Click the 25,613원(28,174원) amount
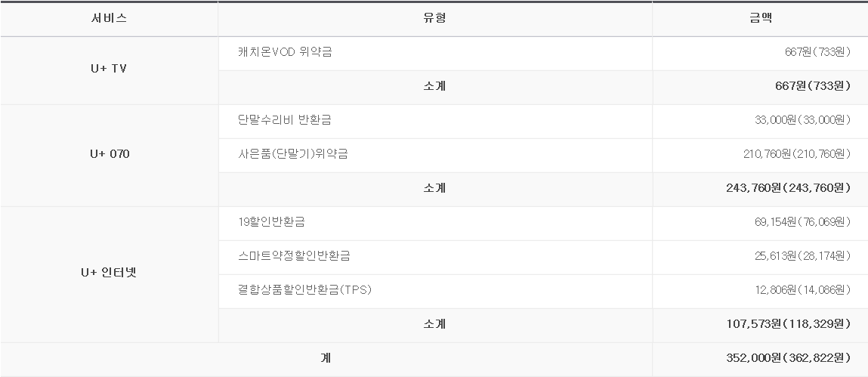Viewport: 868px width, 377px height. tap(802, 256)
